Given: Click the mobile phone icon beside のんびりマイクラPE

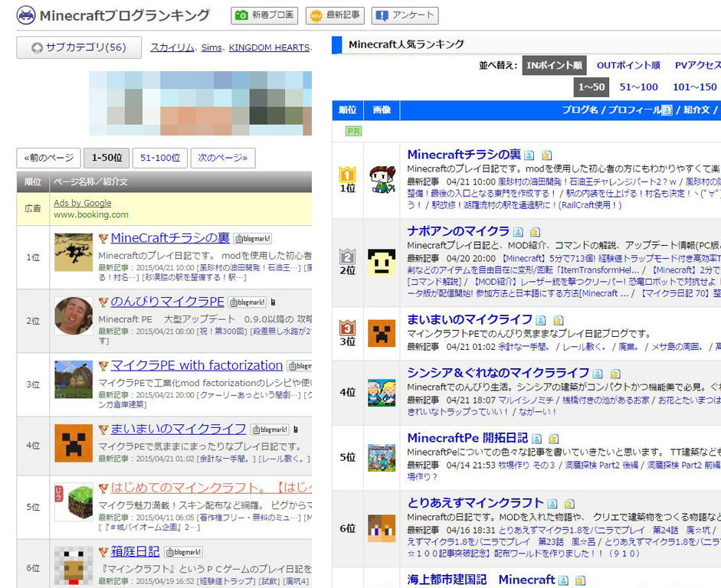Looking at the screenshot, I should coord(273,302).
